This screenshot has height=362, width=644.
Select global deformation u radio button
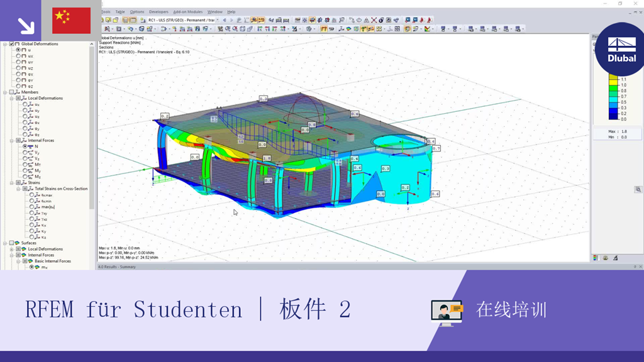[x=18, y=50]
